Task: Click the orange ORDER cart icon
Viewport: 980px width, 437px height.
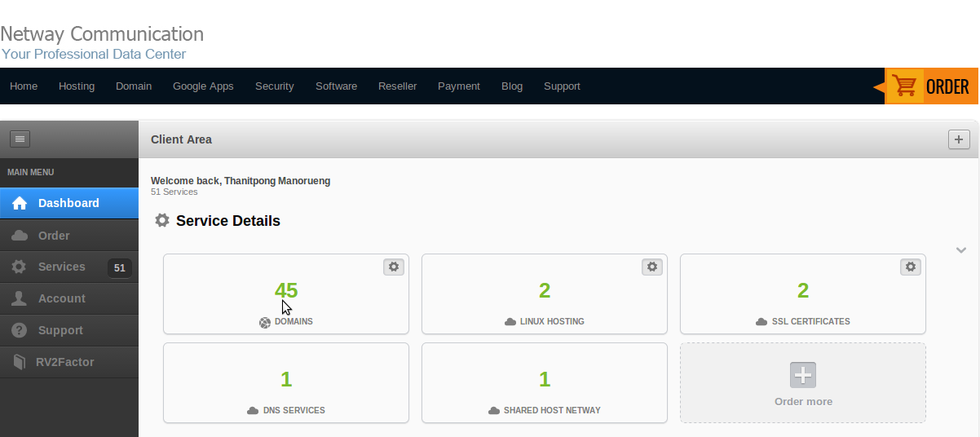Action: point(904,86)
